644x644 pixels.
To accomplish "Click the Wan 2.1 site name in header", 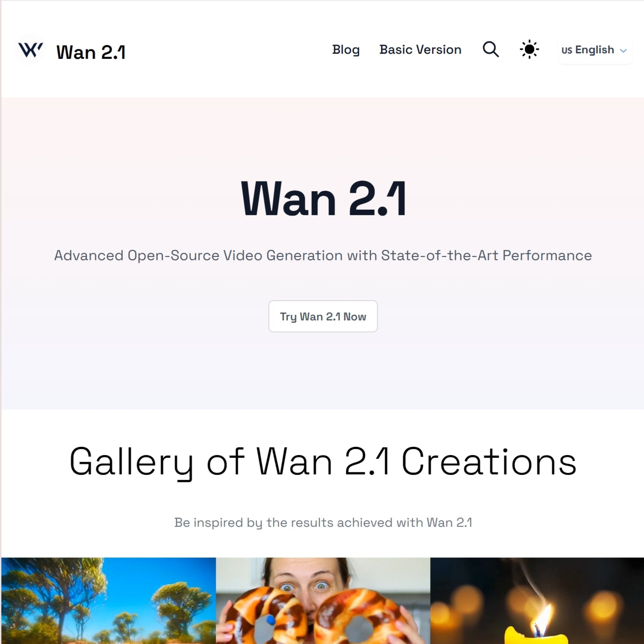I will [x=91, y=52].
